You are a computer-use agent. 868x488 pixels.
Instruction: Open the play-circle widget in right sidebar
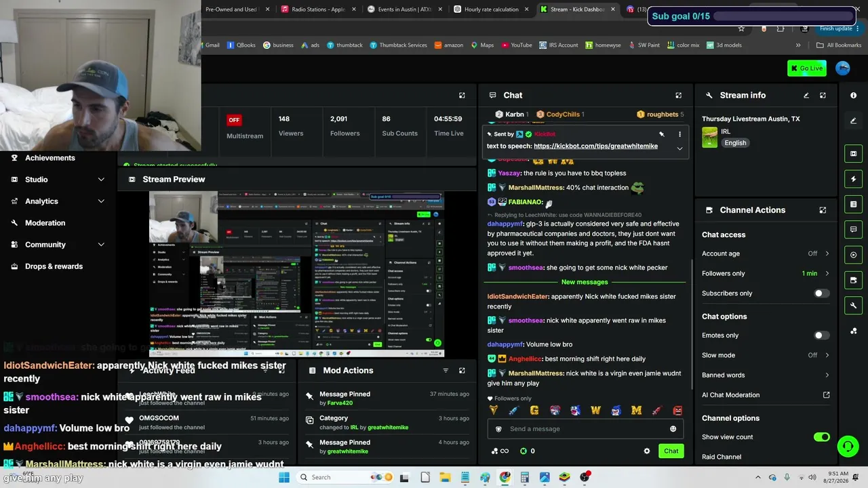[x=853, y=255]
